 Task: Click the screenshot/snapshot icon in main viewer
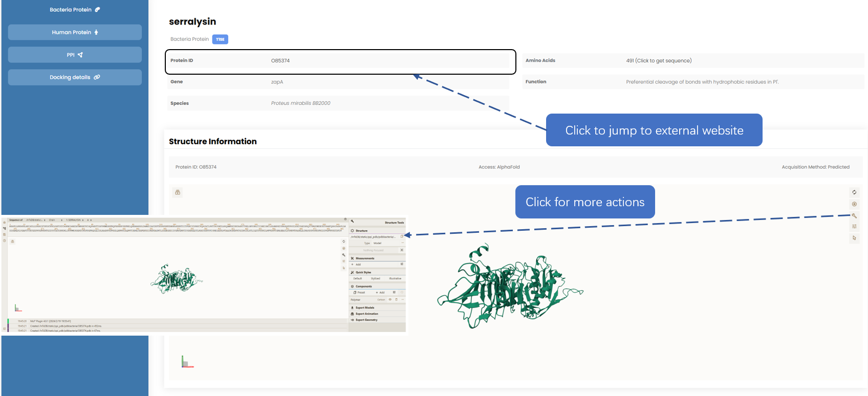854,204
